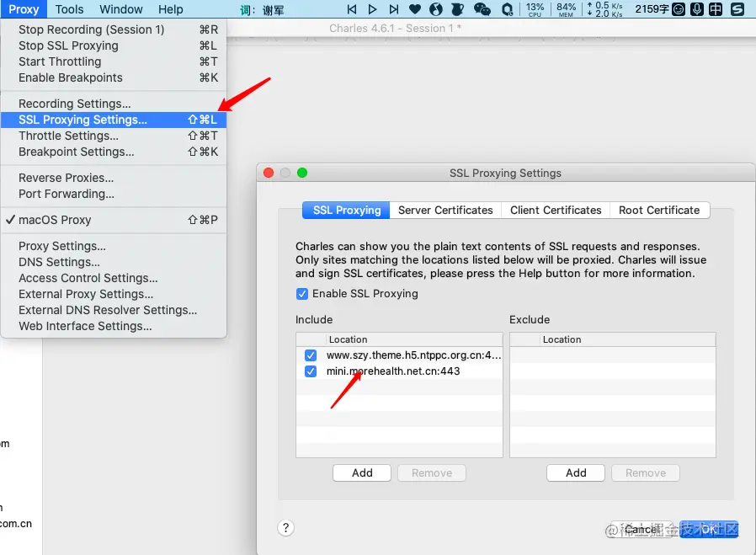Toggle checkbox for www.szy.theme.h5.ntppc.org.cn entry

click(311, 355)
